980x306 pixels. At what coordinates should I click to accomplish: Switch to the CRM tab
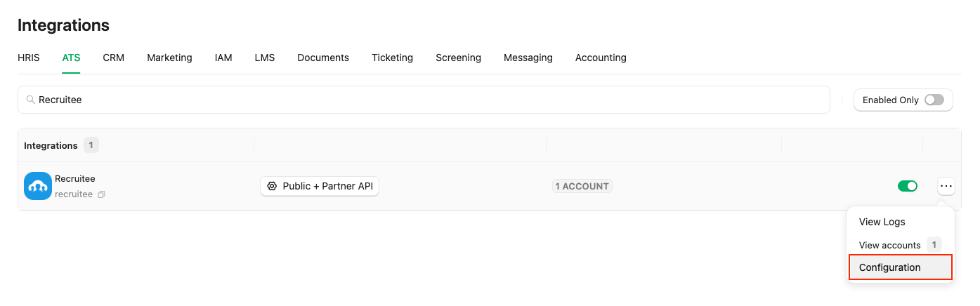pos(114,58)
